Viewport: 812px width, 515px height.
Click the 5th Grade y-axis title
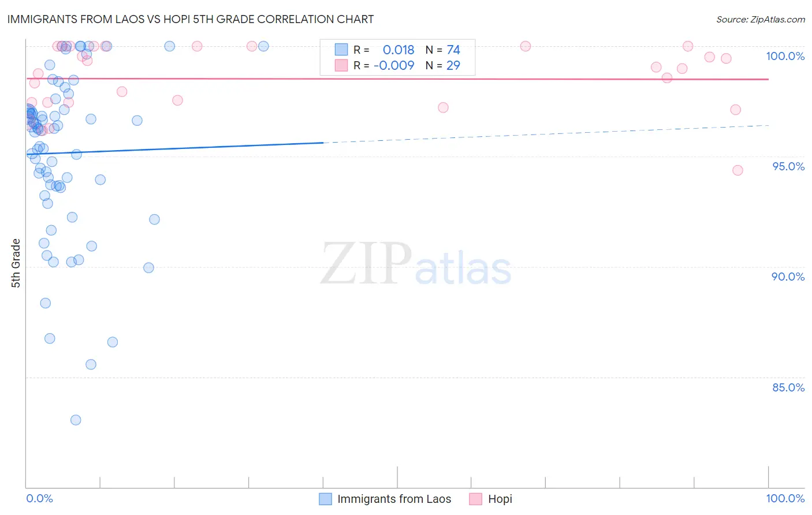pos(16,263)
